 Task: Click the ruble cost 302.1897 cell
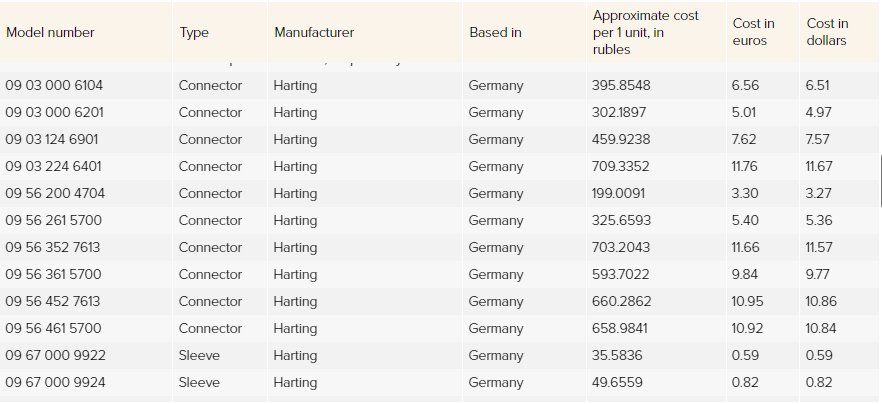[x=618, y=113]
